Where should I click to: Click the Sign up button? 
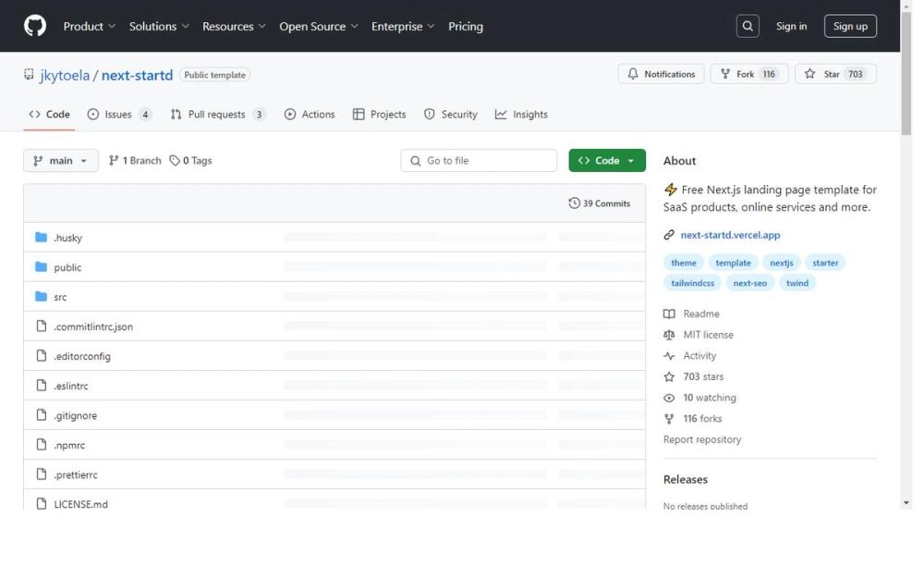click(x=850, y=26)
